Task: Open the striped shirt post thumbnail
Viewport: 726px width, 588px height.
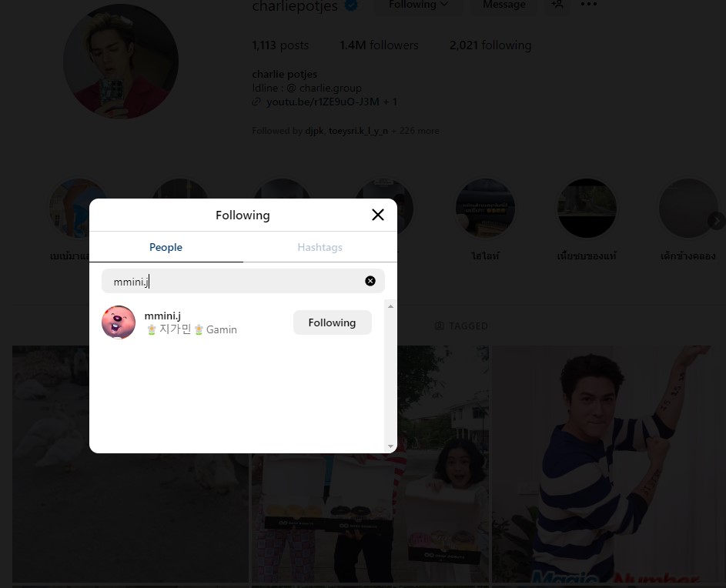Action: [608, 462]
